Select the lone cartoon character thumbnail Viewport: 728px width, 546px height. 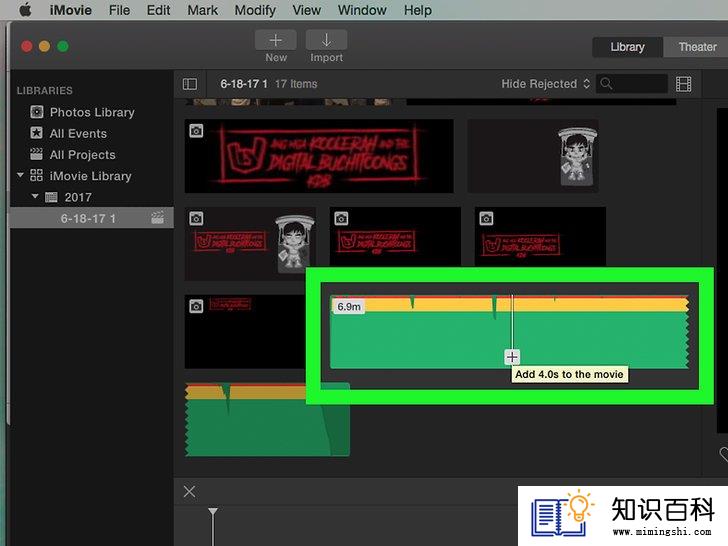533,156
